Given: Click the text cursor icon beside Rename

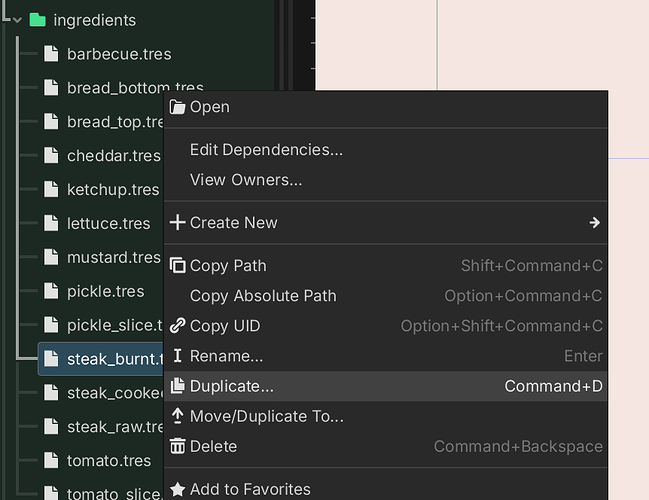Looking at the screenshot, I should tap(178, 356).
